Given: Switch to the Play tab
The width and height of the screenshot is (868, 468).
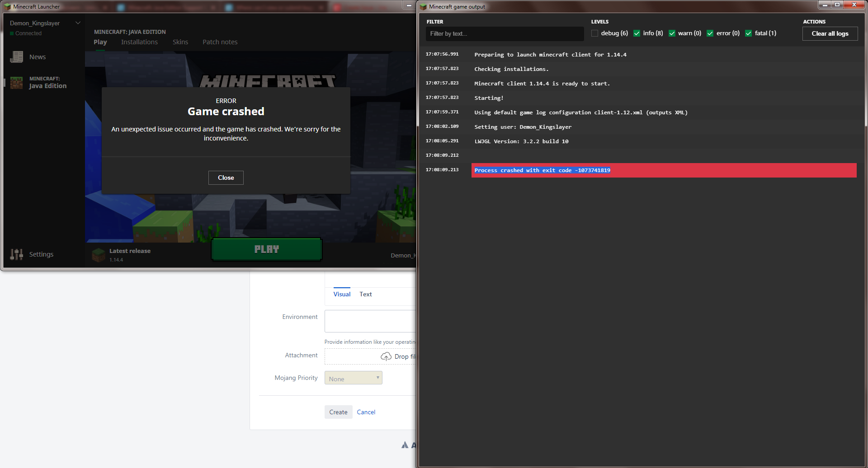Looking at the screenshot, I should (x=100, y=42).
